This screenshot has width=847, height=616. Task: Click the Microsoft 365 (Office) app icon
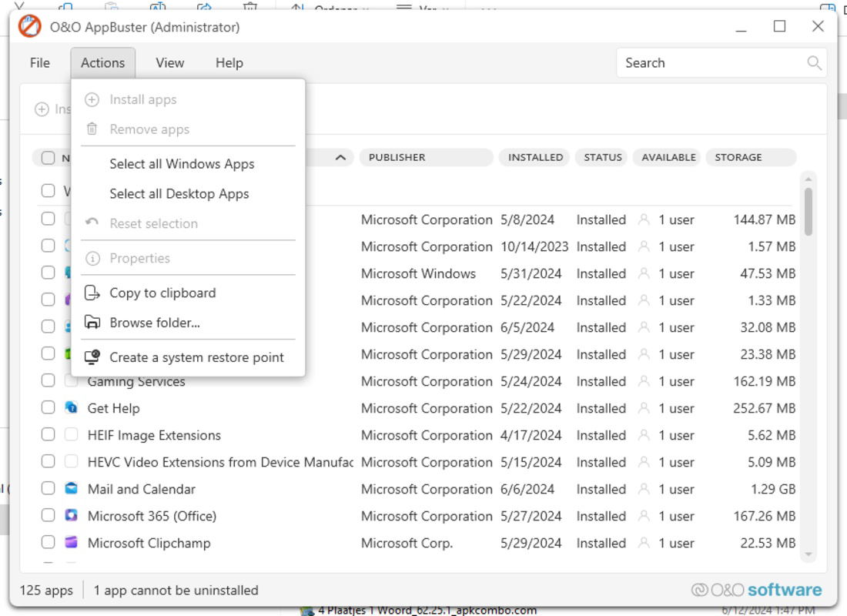72,515
